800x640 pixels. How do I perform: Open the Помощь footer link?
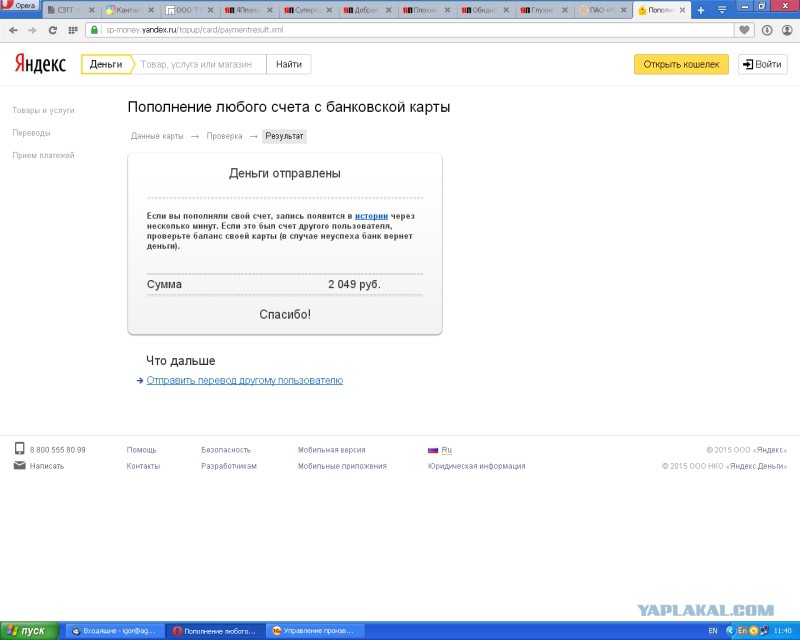click(x=141, y=450)
